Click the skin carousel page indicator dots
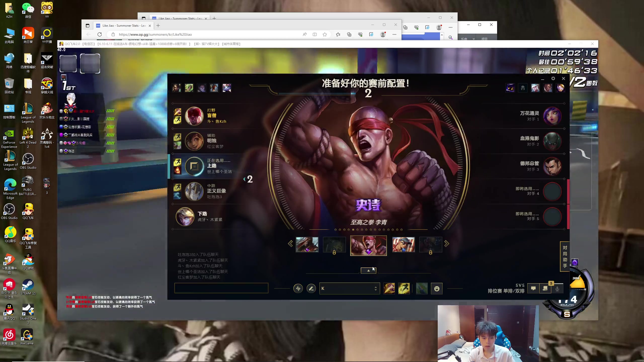This screenshot has width=644, height=362. tap(369, 230)
